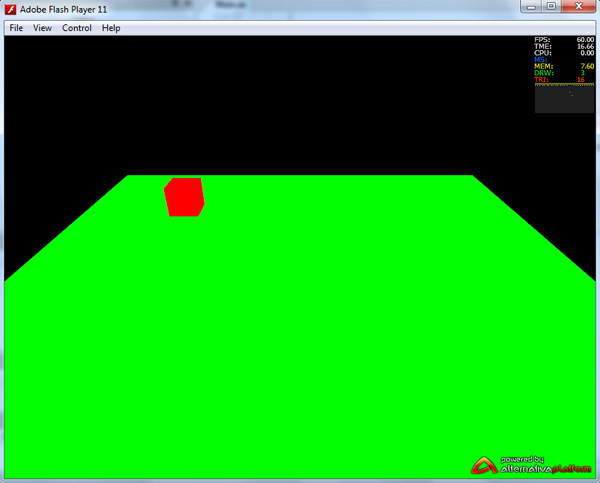Click the Adobe Flash Player title bar icon
Viewport: 600px width, 483px height.
pos(10,9)
